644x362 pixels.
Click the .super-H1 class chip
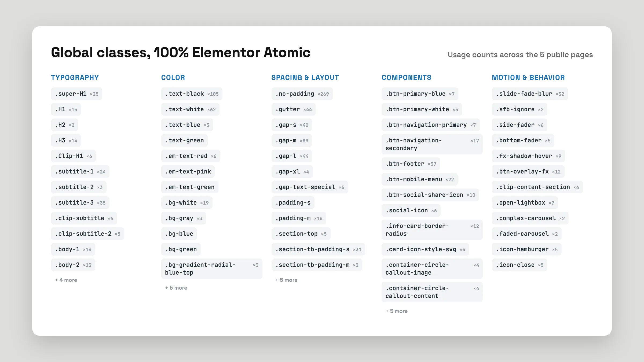[x=76, y=94]
